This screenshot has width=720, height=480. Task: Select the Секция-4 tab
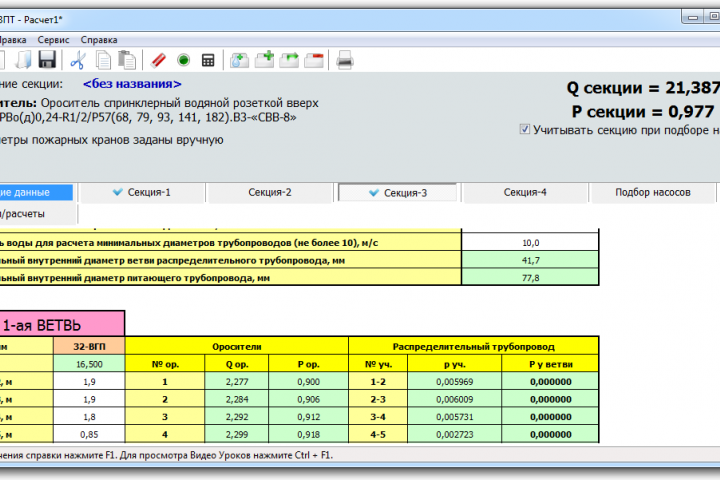click(x=525, y=192)
